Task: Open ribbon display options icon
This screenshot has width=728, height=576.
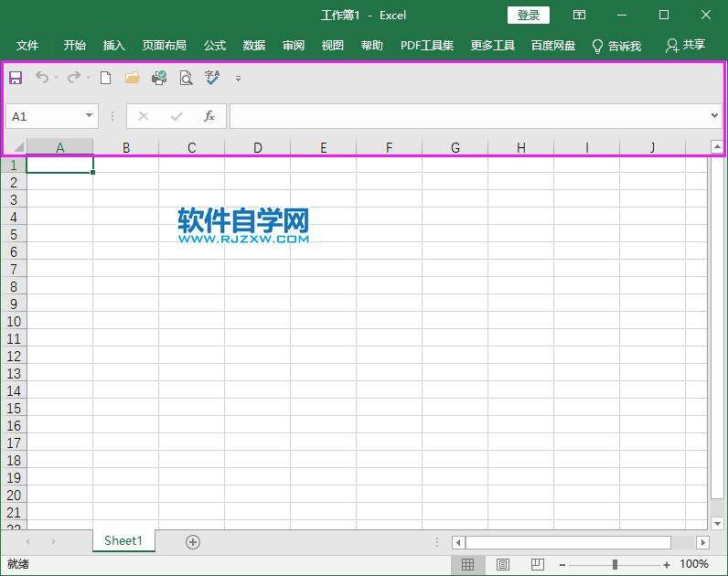Action: pos(579,15)
